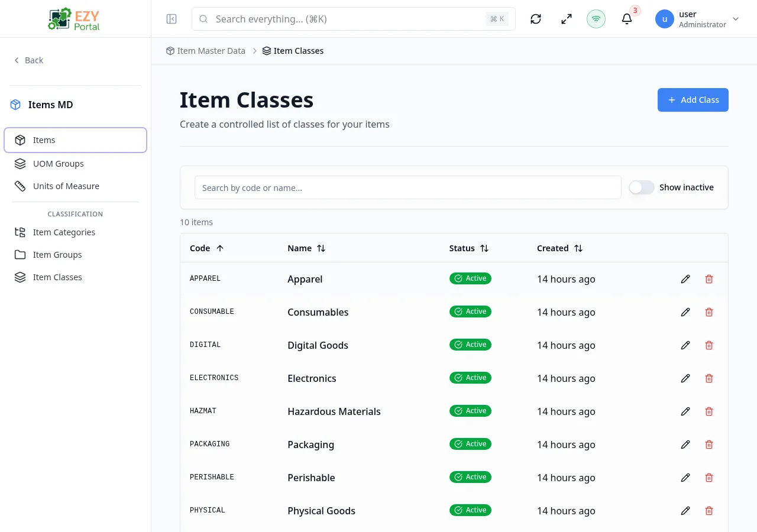Click the Digital Goods name cell
The width and height of the screenshot is (757, 532).
pyautogui.click(x=318, y=345)
